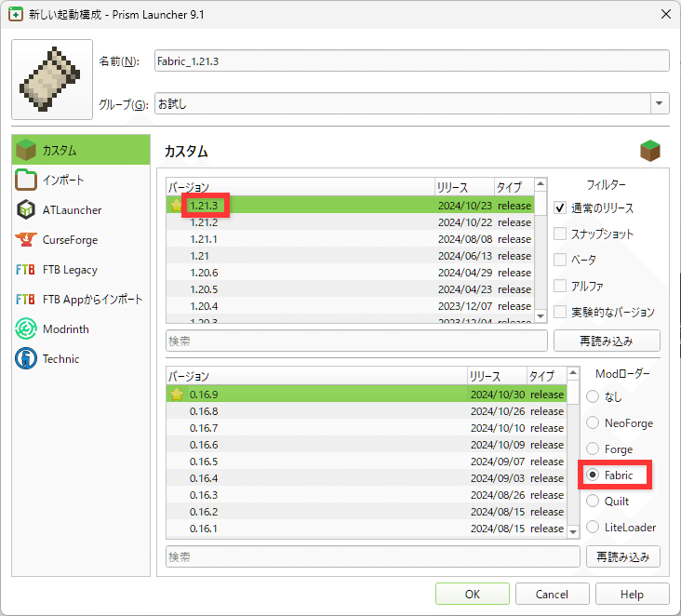Open the インポート folder icon entry

click(x=81, y=180)
